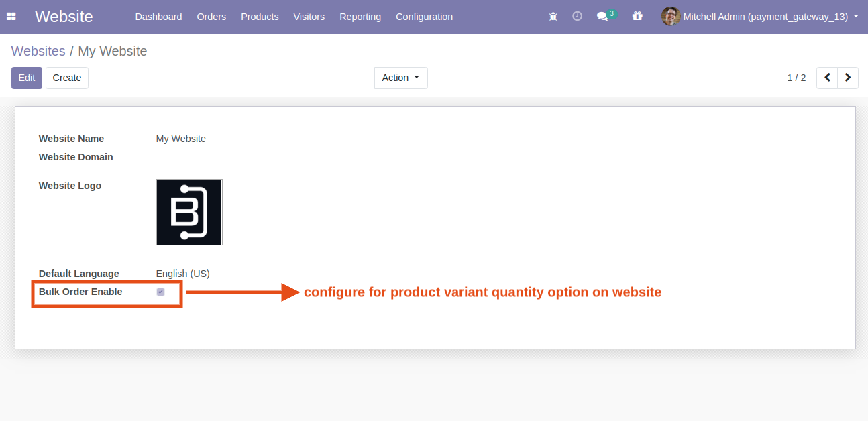Image resolution: width=868 pixels, height=421 pixels.
Task: Click the Website Logo image
Action: [x=189, y=212]
